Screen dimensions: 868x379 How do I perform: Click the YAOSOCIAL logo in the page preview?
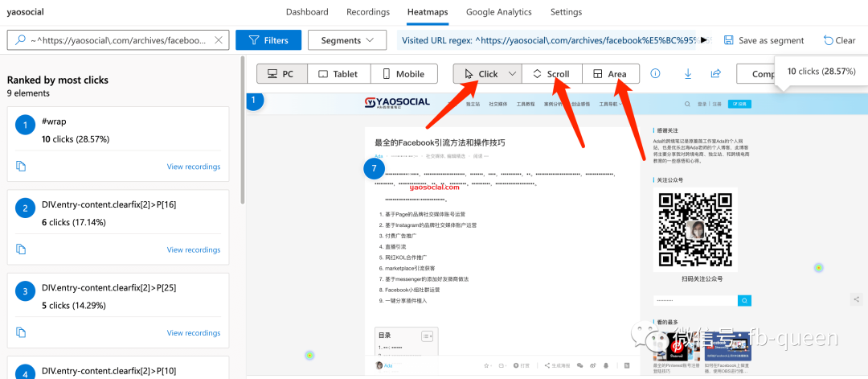[396, 102]
